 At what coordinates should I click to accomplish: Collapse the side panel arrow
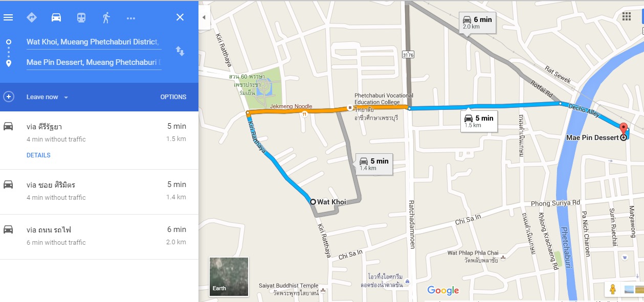[204, 17]
